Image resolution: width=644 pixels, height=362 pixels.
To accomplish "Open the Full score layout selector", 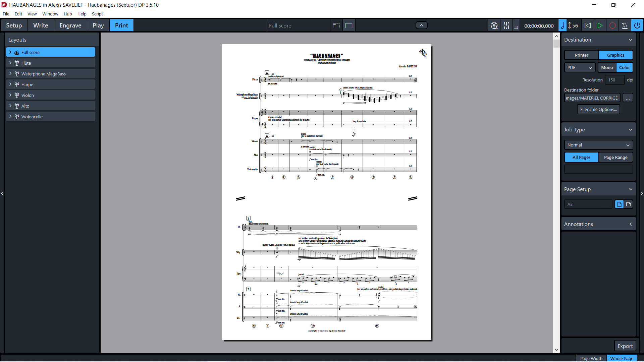I will coord(299,25).
